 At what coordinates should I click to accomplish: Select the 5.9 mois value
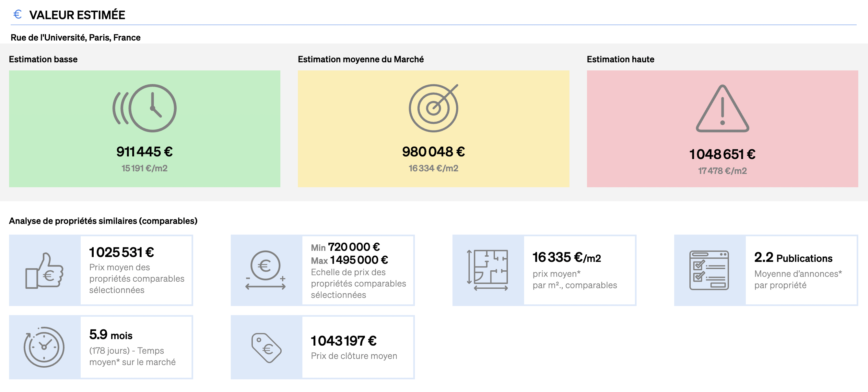point(111,335)
